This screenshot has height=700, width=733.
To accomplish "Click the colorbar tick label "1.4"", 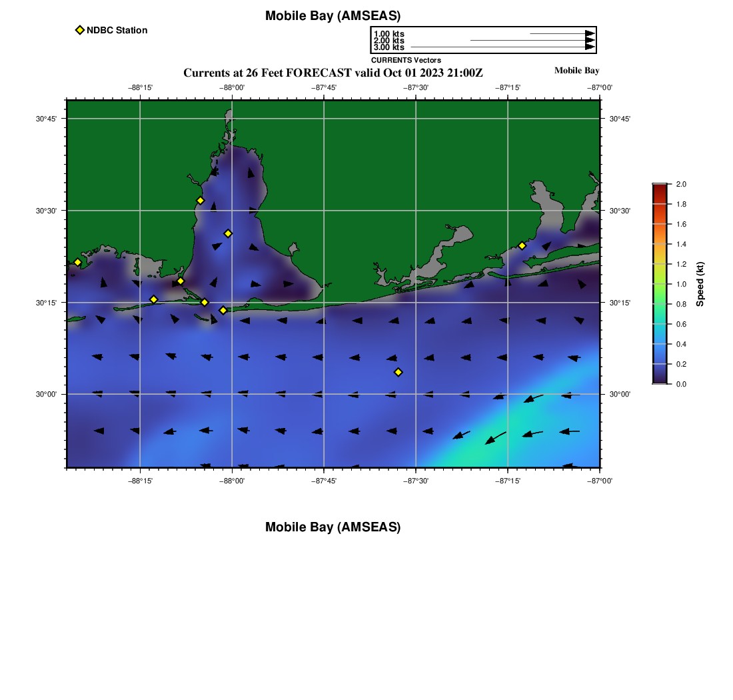I will point(681,244).
